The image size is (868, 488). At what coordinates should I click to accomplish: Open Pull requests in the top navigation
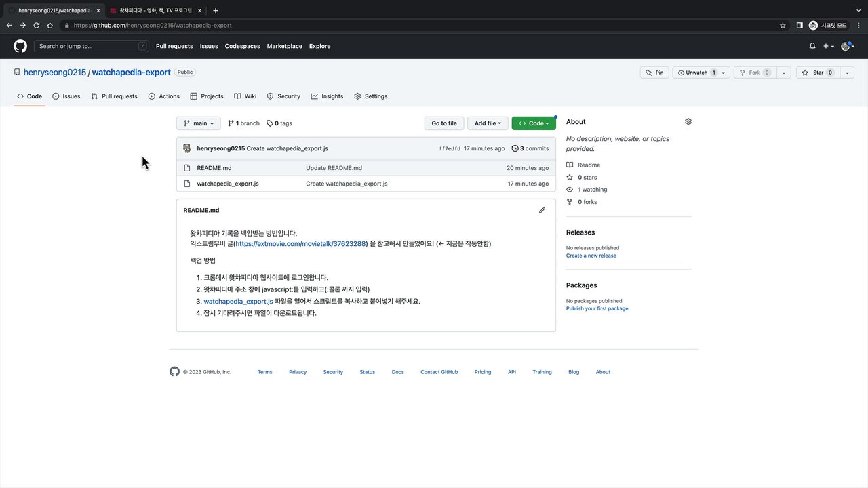coord(174,46)
